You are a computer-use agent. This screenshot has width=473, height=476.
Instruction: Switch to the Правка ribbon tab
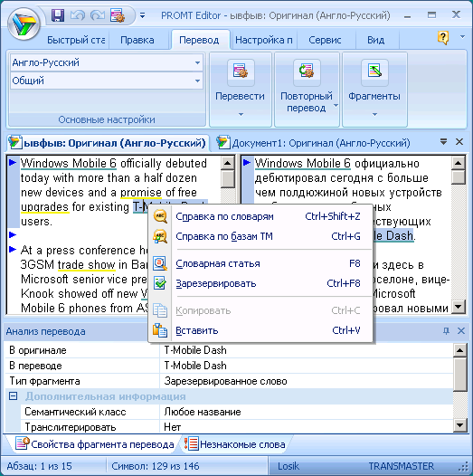point(137,40)
